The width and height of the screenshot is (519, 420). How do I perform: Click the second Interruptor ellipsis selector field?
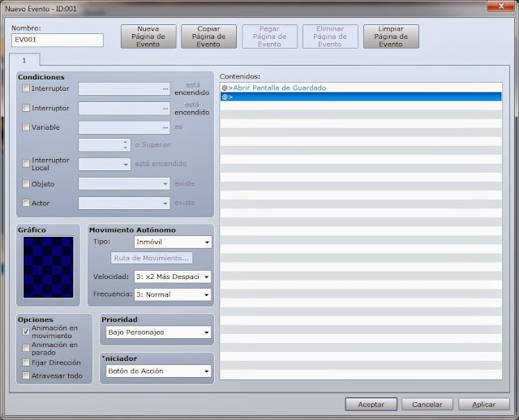click(x=124, y=108)
